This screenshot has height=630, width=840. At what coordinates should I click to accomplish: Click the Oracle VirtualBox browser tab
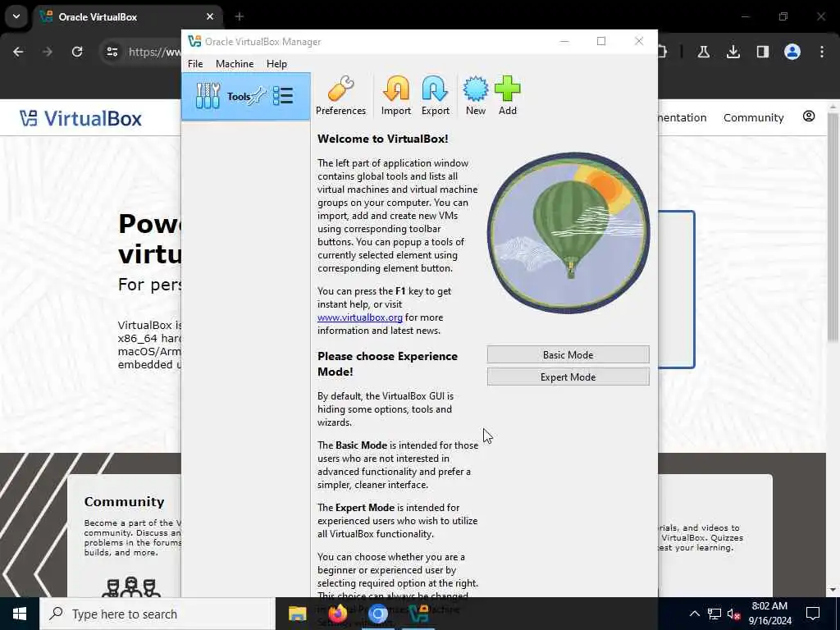[129, 16]
